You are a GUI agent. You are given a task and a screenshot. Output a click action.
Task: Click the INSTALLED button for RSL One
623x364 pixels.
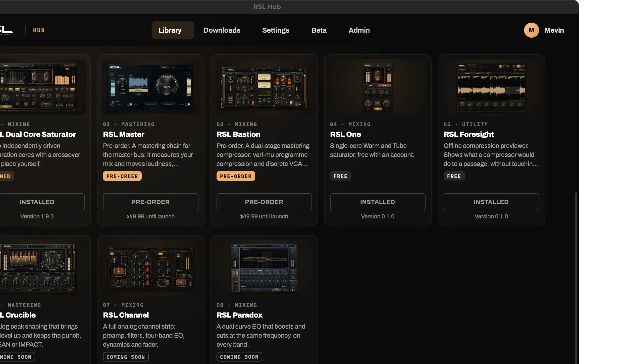(378, 202)
